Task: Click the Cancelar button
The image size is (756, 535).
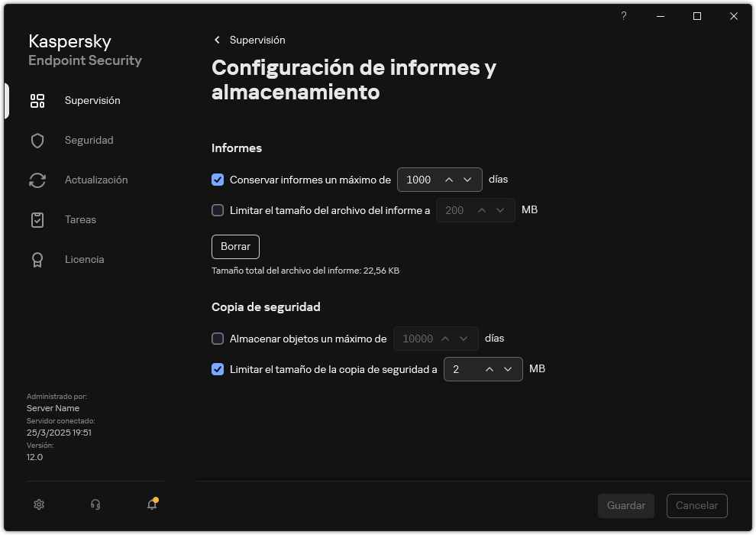Action: click(x=696, y=505)
